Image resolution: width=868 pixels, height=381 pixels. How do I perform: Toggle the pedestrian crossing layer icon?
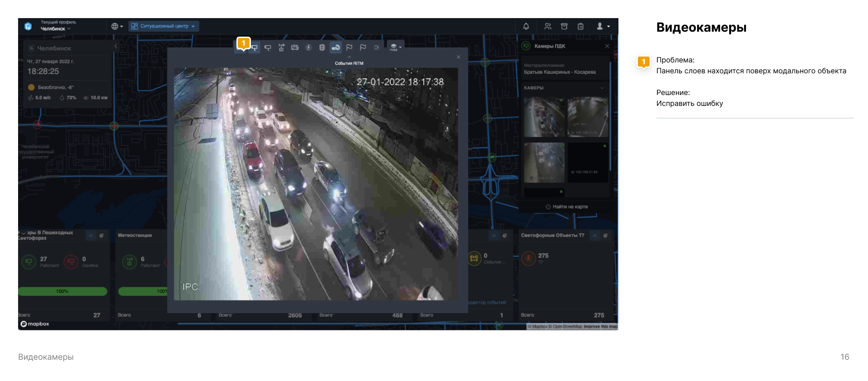[x=308, y=48]
